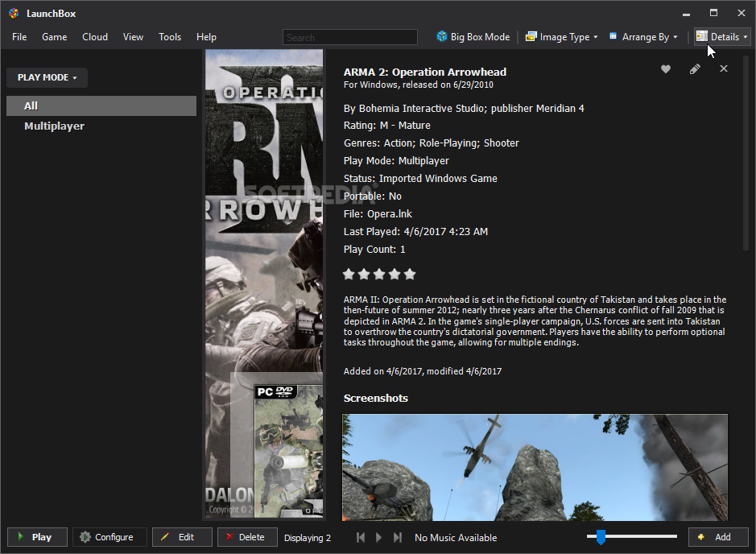Expand the Arrange By dropdown

point(643,37)
